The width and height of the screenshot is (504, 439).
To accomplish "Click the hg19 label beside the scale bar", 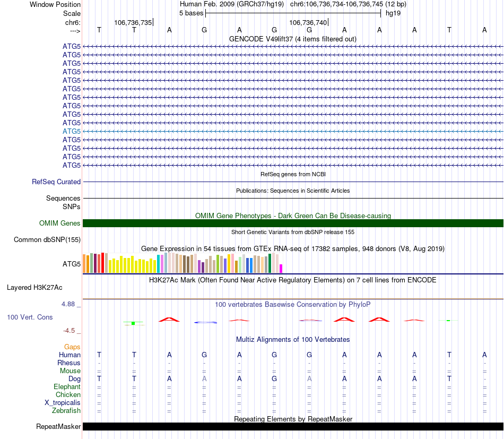I will click(393, 13).
